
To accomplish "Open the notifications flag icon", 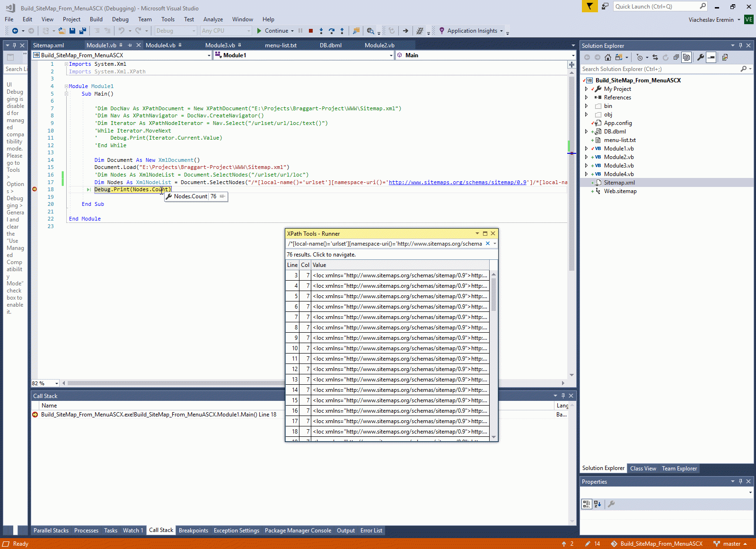I will (589, 6).
